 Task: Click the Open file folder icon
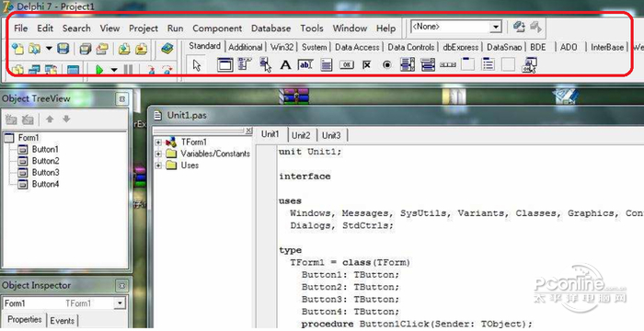click(x=35, y=49)
